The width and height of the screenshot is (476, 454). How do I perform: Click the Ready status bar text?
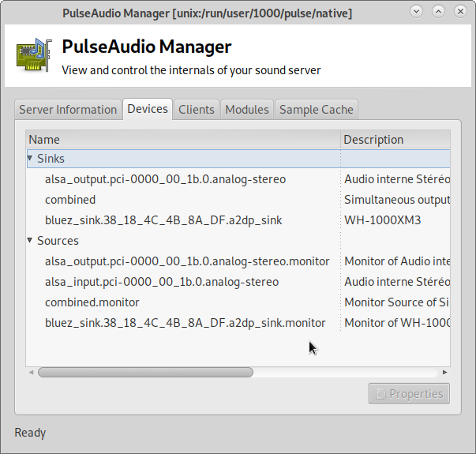30,433
